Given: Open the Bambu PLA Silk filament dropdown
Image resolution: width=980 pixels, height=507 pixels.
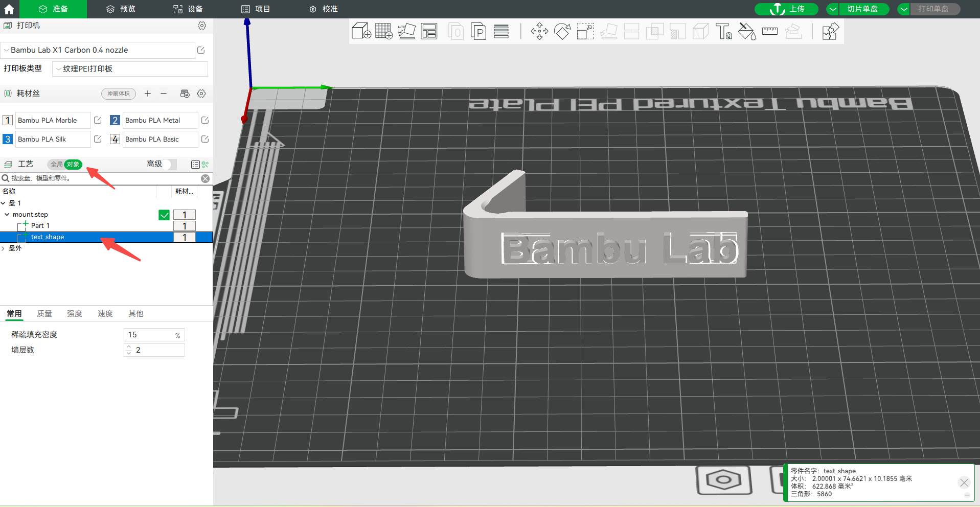Looking at the screenshot, I should pos(53,139).
